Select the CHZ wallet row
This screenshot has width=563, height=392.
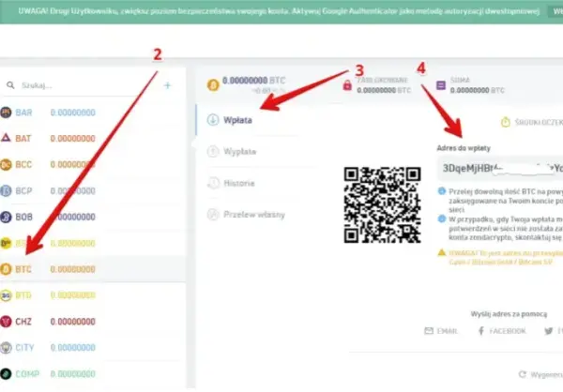tap(93, 322)
